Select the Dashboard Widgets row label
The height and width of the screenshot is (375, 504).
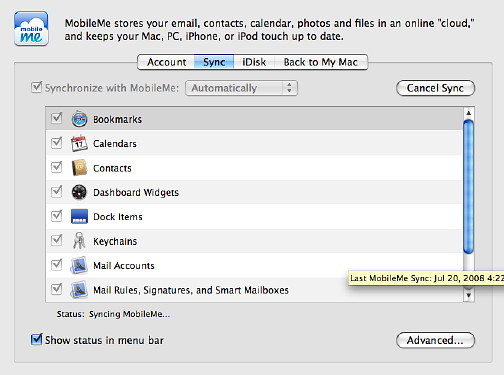(x=136, y=192)
